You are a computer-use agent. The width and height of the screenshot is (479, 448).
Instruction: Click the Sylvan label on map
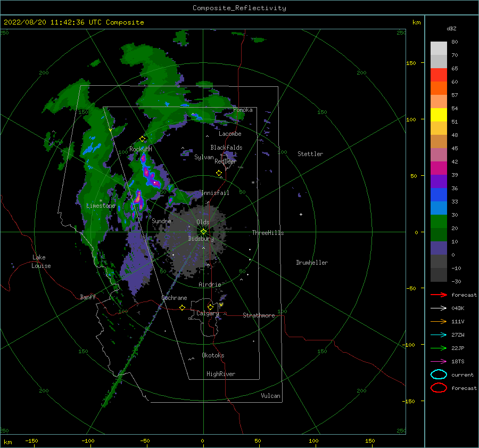[204, 157]
